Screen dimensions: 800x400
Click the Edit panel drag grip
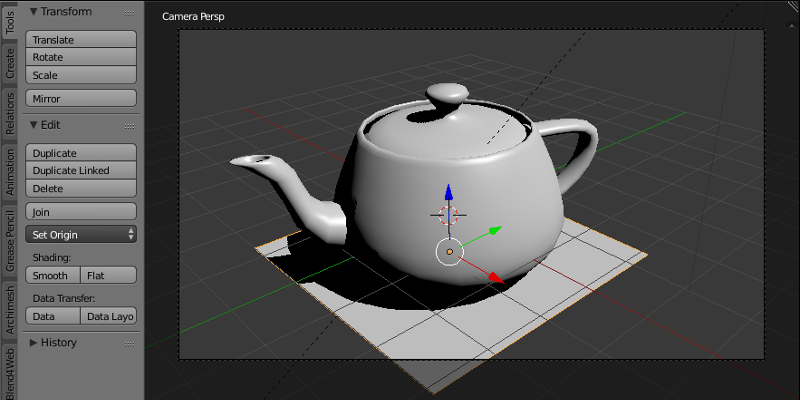tap(129, 125)
